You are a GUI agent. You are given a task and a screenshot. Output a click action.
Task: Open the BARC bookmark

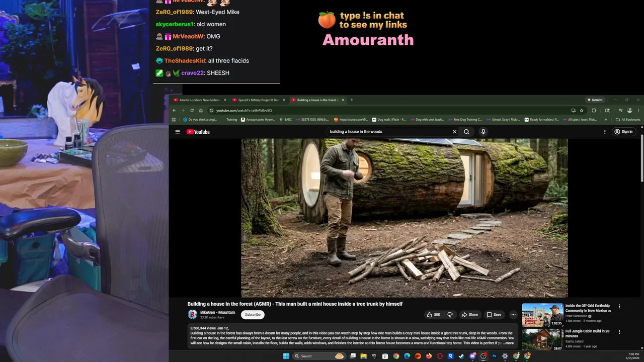285,120
